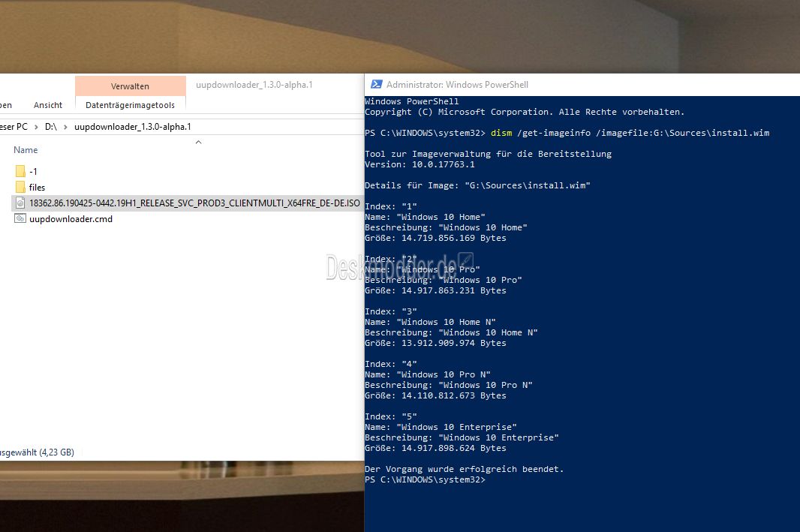The height and width of the screenshot is (532, 800).
Task: Click the line 'Name: "Windows 10 Pro N"'
Action: point(428,374)
